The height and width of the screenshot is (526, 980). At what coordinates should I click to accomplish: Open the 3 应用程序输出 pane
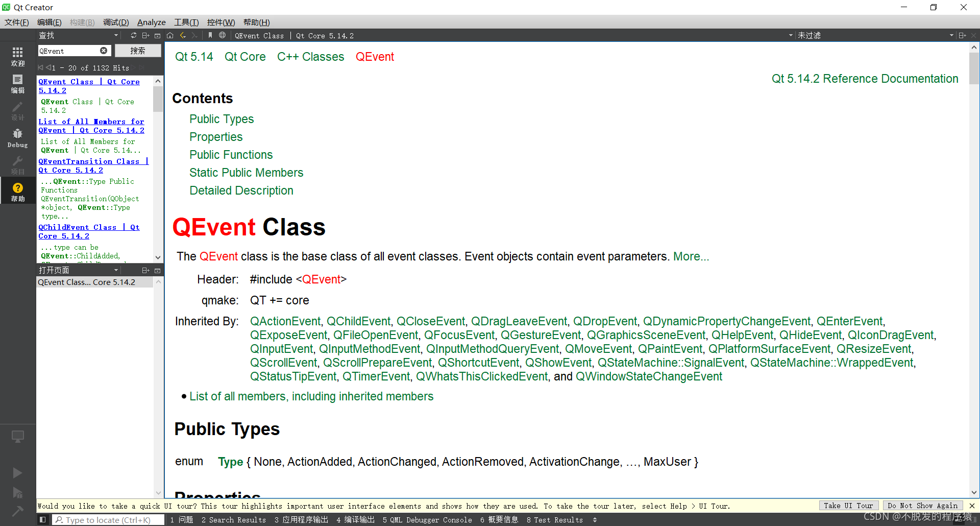pos(301,519)
